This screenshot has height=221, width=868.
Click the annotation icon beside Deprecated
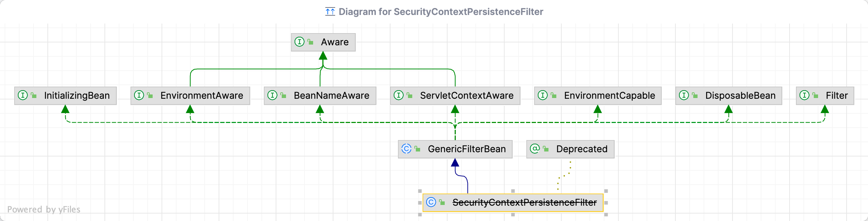coord(535,149)
